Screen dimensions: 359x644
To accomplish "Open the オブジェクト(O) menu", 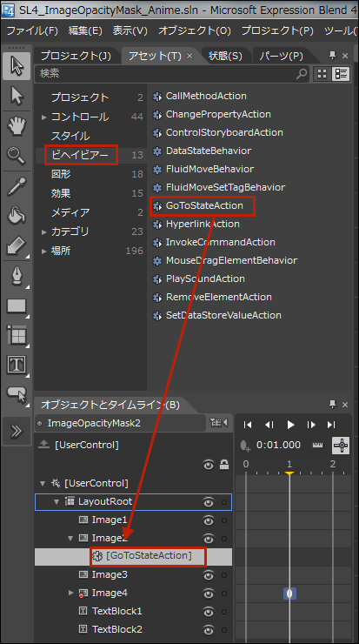I will click(x=195, y=30).
